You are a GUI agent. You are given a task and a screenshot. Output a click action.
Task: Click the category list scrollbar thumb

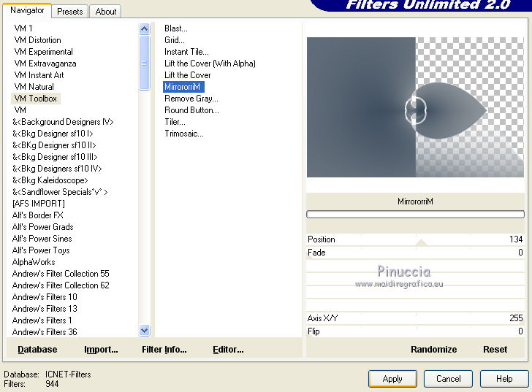click(144, 63)
